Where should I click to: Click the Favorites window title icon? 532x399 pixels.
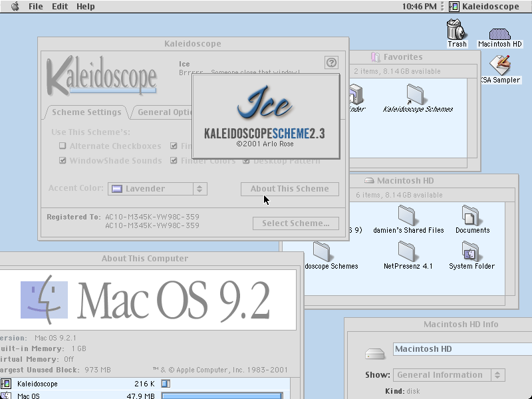tap(376, 57)
